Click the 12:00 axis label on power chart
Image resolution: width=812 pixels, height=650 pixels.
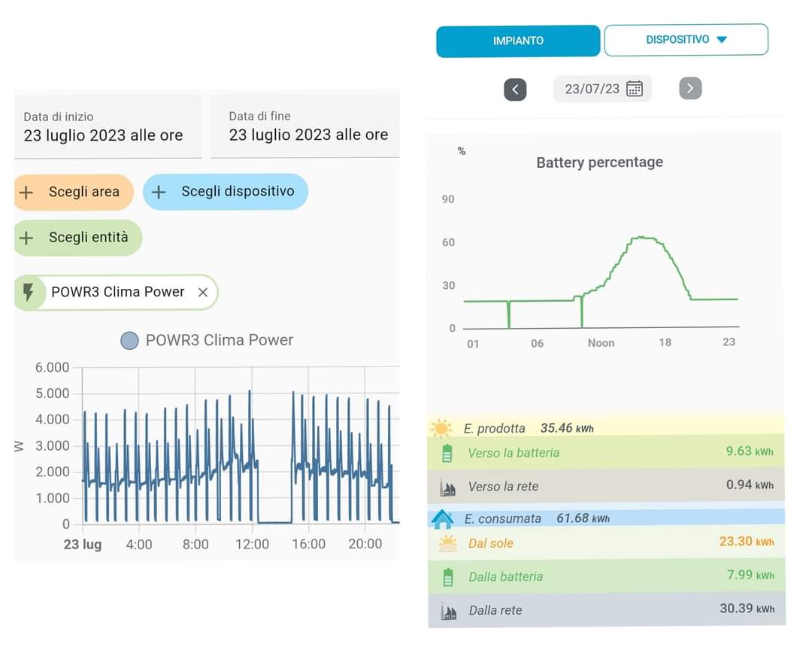252,544
